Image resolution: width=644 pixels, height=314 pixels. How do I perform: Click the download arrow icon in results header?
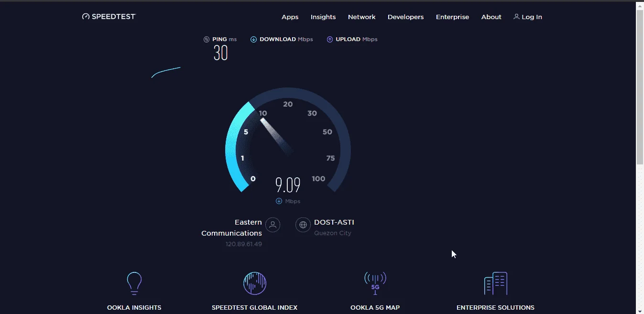click(x=253, y=39)
